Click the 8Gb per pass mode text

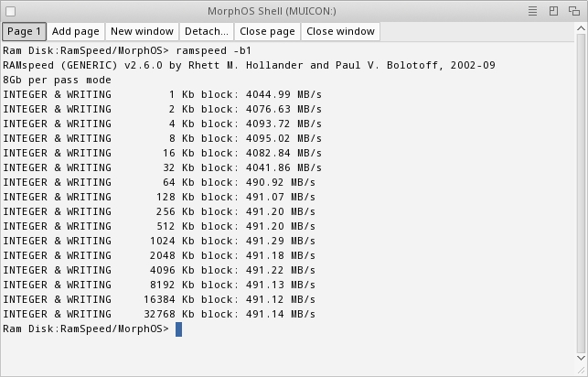coord(57,80)
